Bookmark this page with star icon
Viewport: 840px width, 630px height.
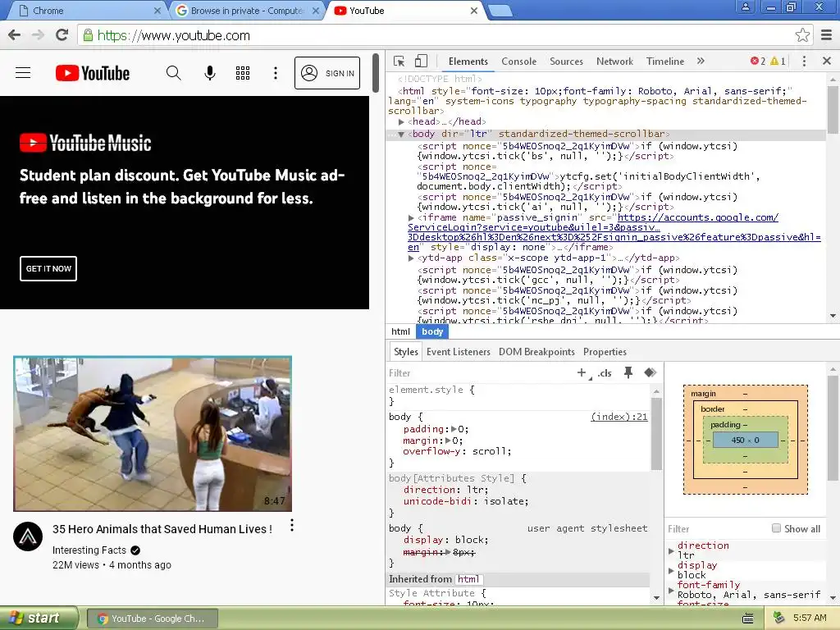click(x=802, y=35)
